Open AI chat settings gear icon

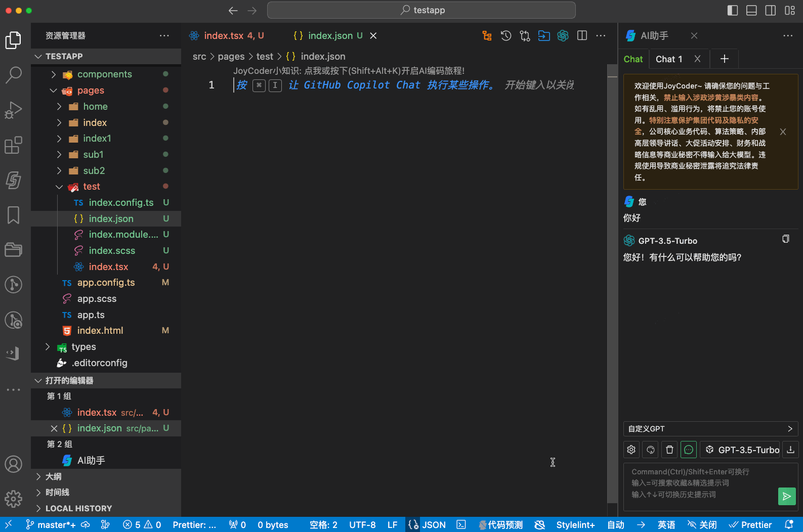pos(631,450)
